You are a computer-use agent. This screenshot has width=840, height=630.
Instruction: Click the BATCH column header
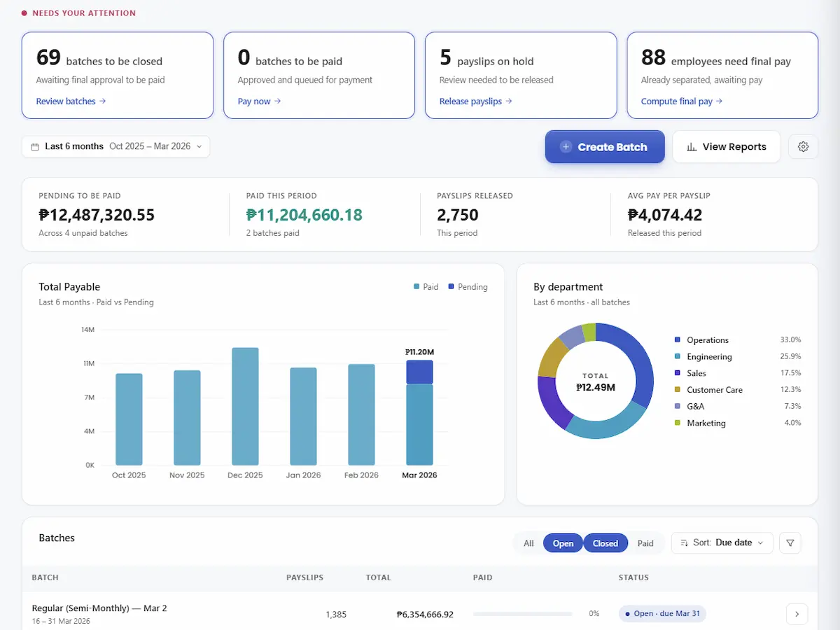[x=45, y=577]
